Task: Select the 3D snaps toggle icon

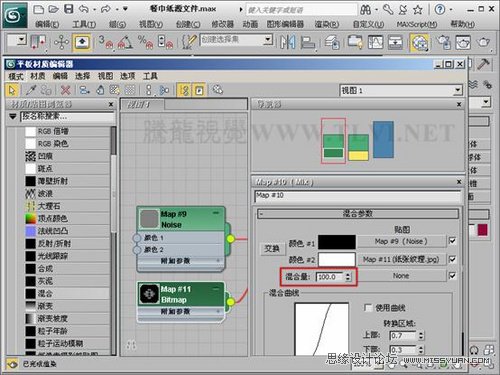Action: 106,43
